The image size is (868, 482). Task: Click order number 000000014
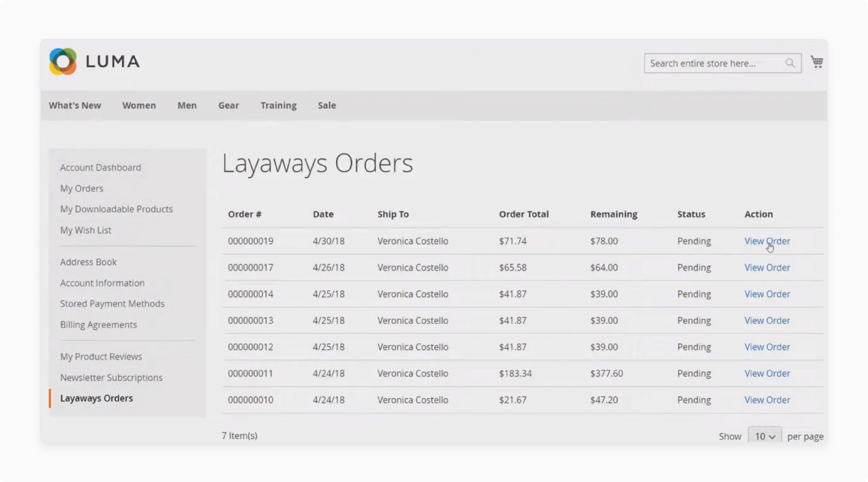(250, 294)
